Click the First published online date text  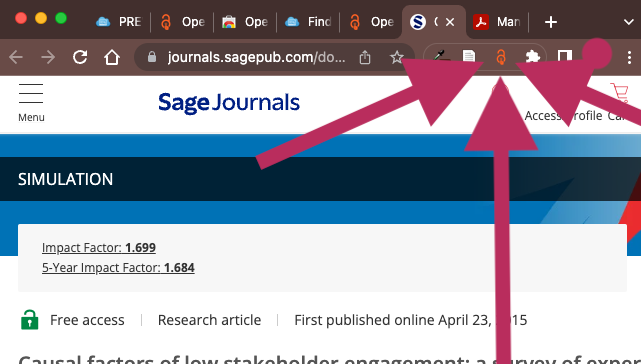tap(410, 320)
